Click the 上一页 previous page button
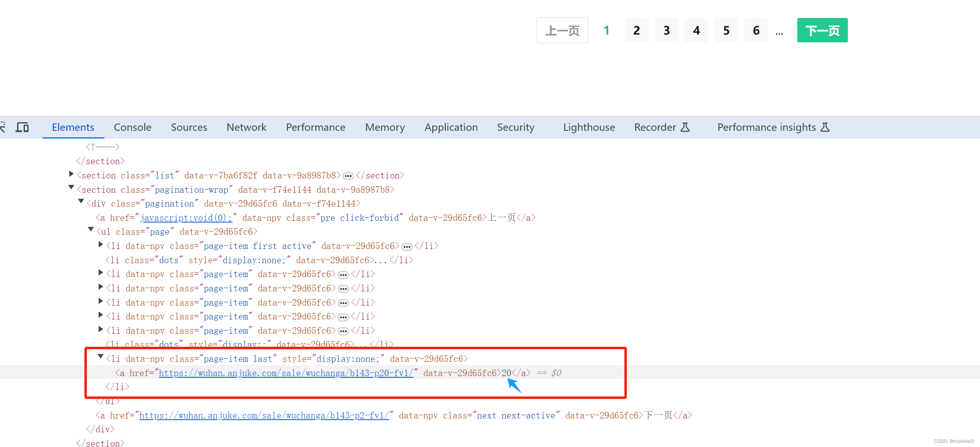The height and width of the screenshot is (447, 980). 562,30
